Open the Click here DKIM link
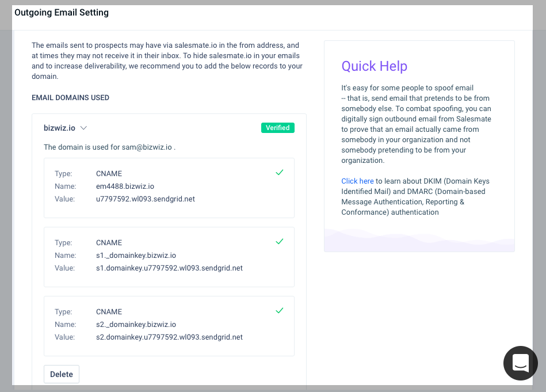Viewport: 546px width, 392px height. [357, 181]
